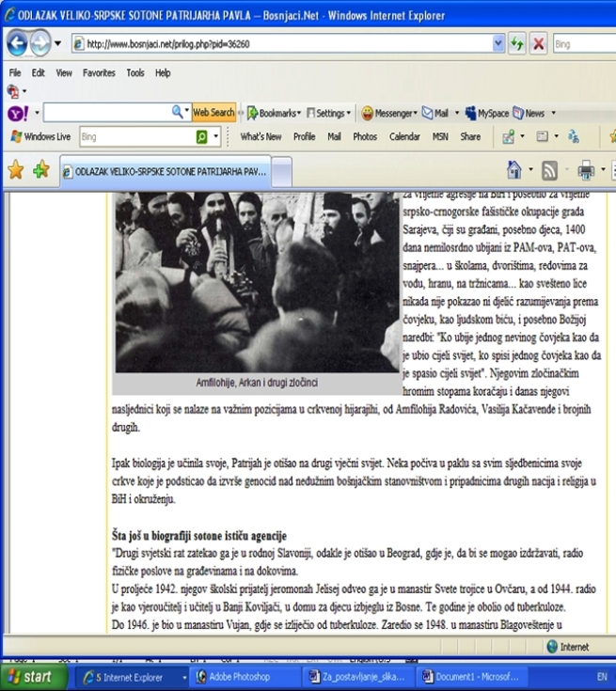Image resolution: width=616 pixels, height=691 pixels.
Task: Click the Yahoo magnifier search icon
Action: (177, 112)
